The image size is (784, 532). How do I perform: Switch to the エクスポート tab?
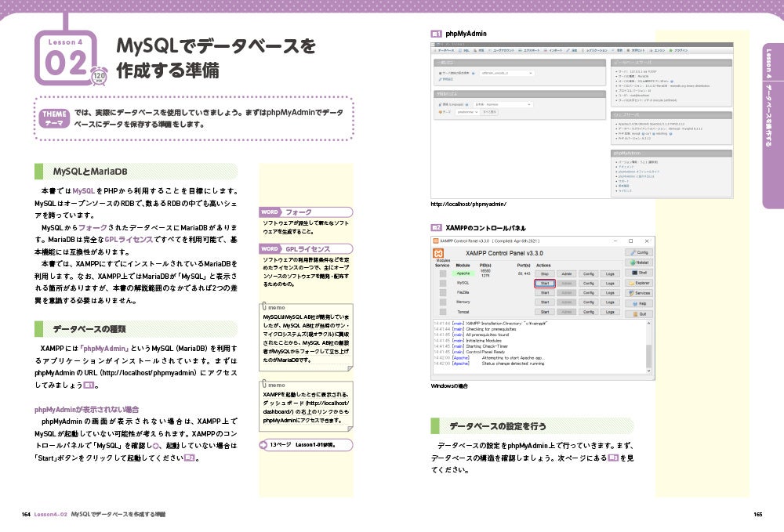click(x=529, y=50)
